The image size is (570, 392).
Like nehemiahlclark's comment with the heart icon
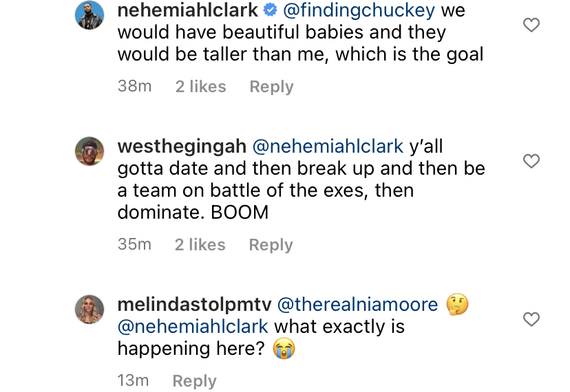click(531, 25)
